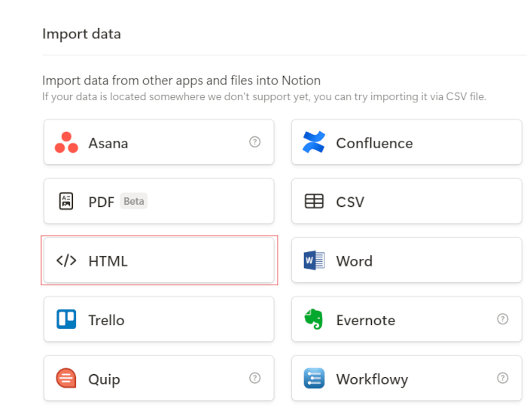Select the HTML import option
The height and width of the screenshot is (420, 527).
[159, 260]
